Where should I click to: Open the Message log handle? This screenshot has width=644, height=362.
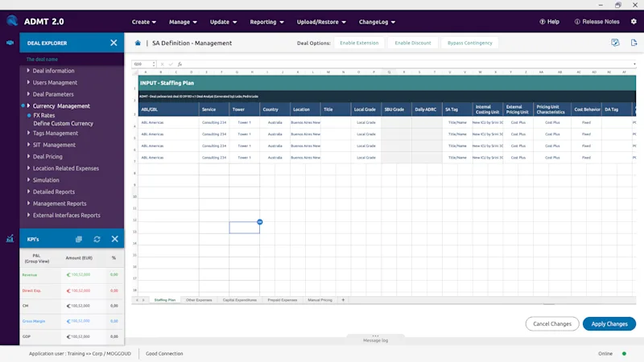coord(375,338)
